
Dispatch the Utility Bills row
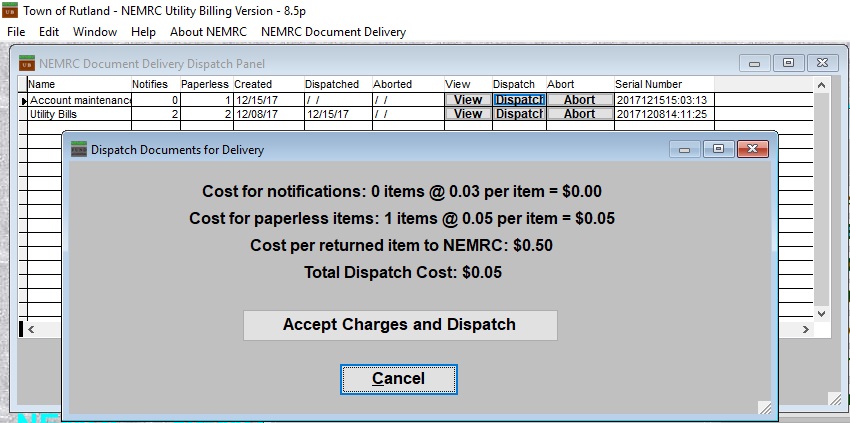click(519, 114)
